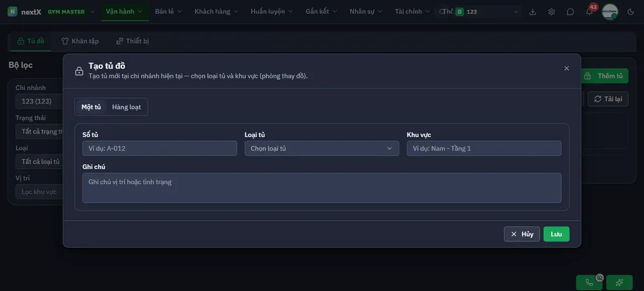
Task: Click the Số tủ input field
Action: click(159, 148)
